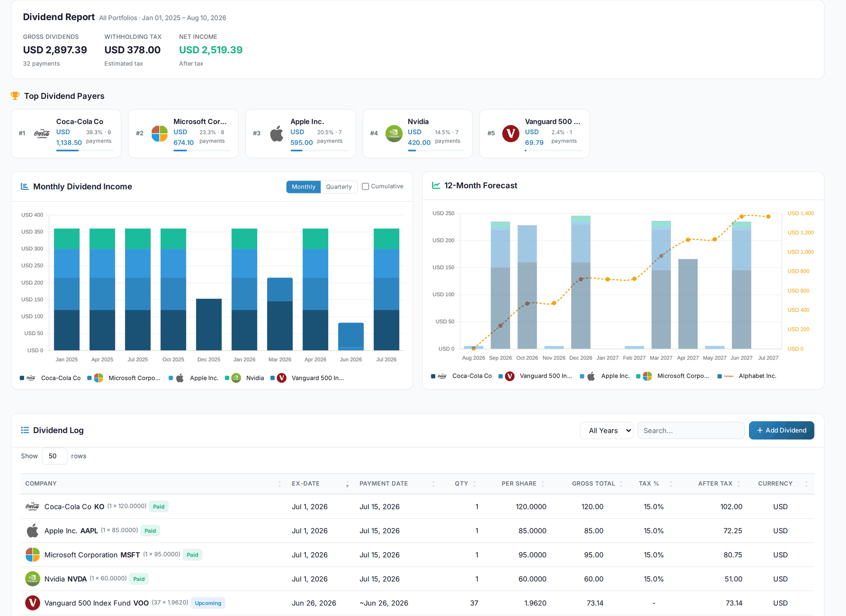Sort the log by Gross Total column

click(x=594, y=483)
